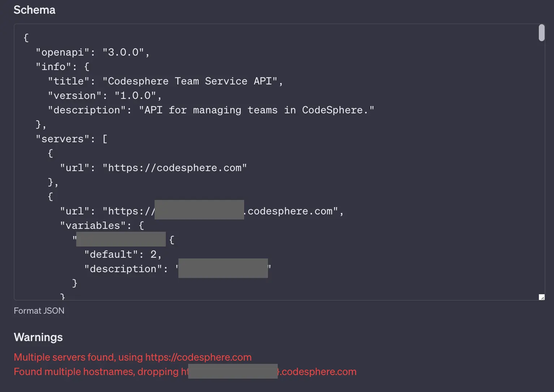Click the redacted description value
Screen dimensions: 554x392
(223, 268)
